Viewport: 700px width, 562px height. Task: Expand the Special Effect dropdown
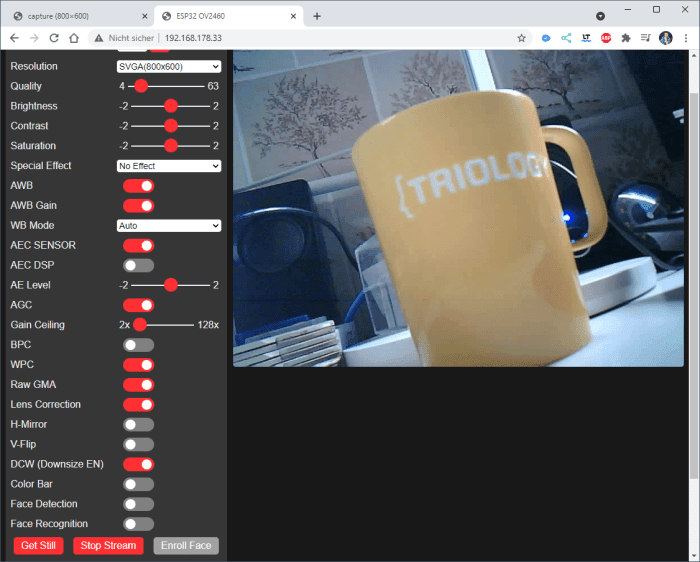pyautogui.click(x=168, y=166)
